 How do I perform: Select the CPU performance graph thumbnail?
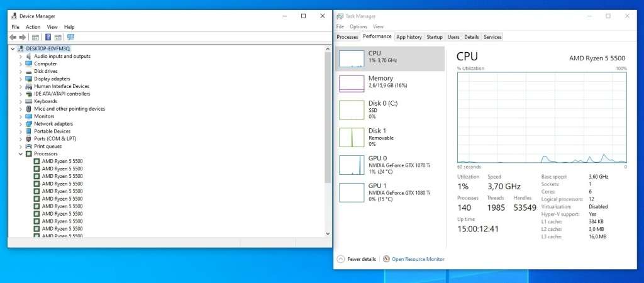click(352, 58)
